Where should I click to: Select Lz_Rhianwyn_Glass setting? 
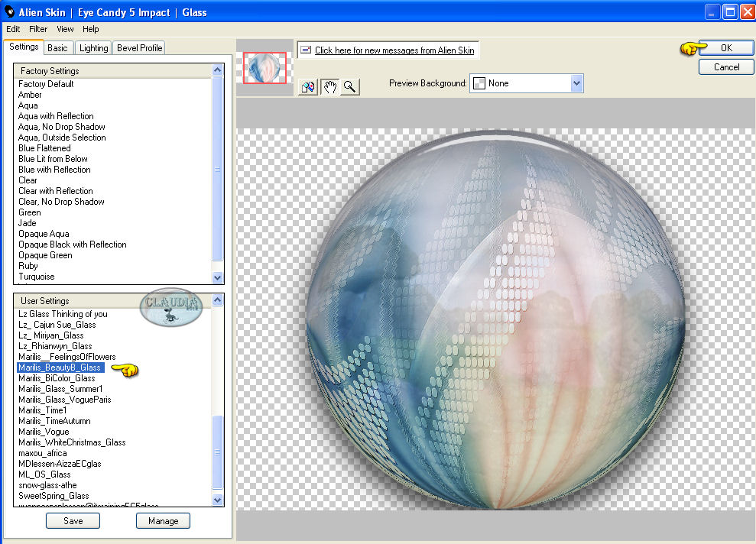click(55, 346)
